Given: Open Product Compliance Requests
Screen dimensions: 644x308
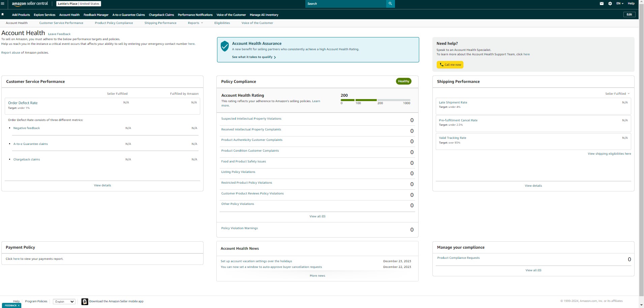Looking at the screenshot, I should (x=458, y=258).
